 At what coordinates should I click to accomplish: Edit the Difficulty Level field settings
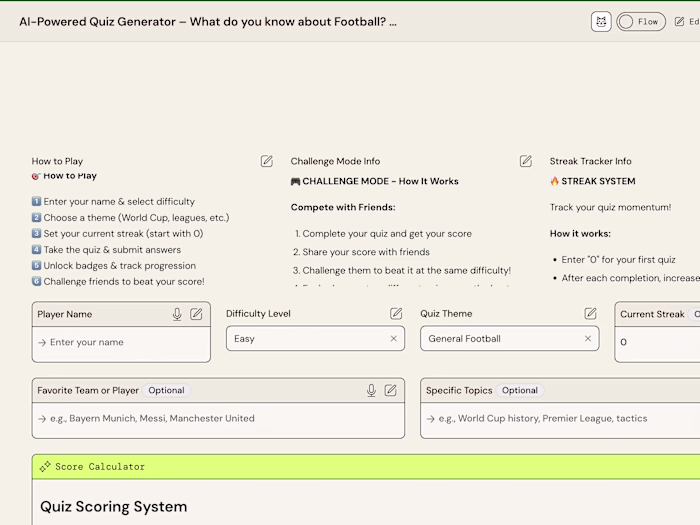[396, 313]
